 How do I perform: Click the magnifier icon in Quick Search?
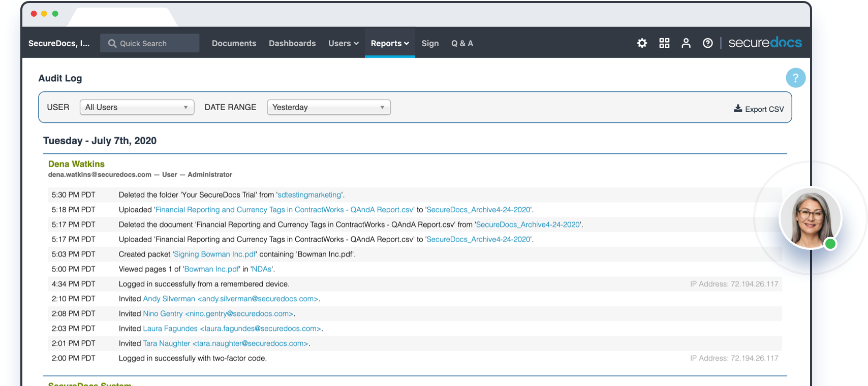pos(112,44)
